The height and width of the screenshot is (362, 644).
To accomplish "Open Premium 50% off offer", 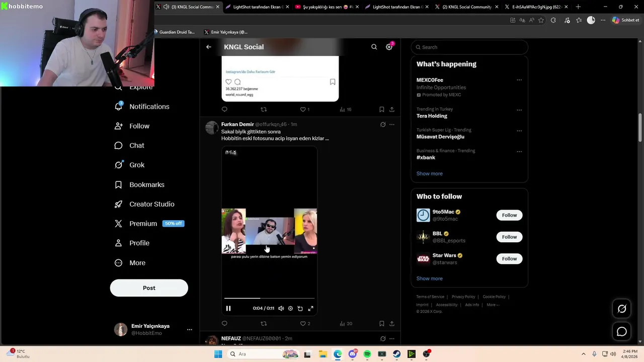I will pyautogui.click(x=149, y=224).
